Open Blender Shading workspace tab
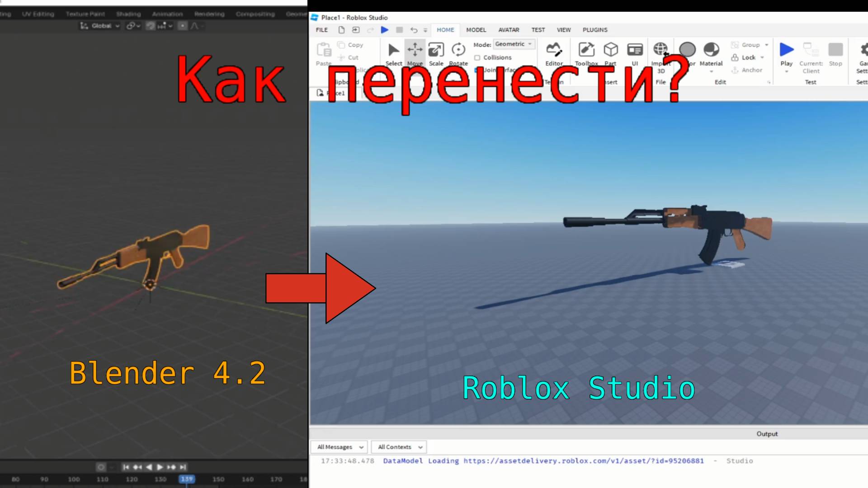This screenshot has width=868, height=488. tap(128, 14)
